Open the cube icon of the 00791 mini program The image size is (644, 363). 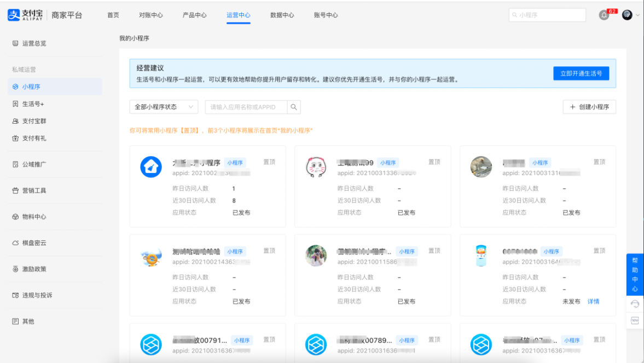[x=150, y=344]
